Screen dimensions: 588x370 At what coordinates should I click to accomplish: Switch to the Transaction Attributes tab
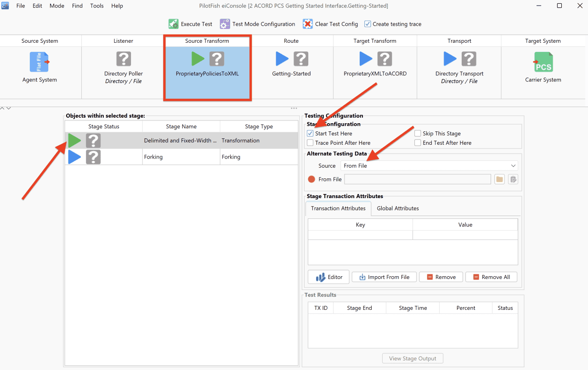(338, 208)
